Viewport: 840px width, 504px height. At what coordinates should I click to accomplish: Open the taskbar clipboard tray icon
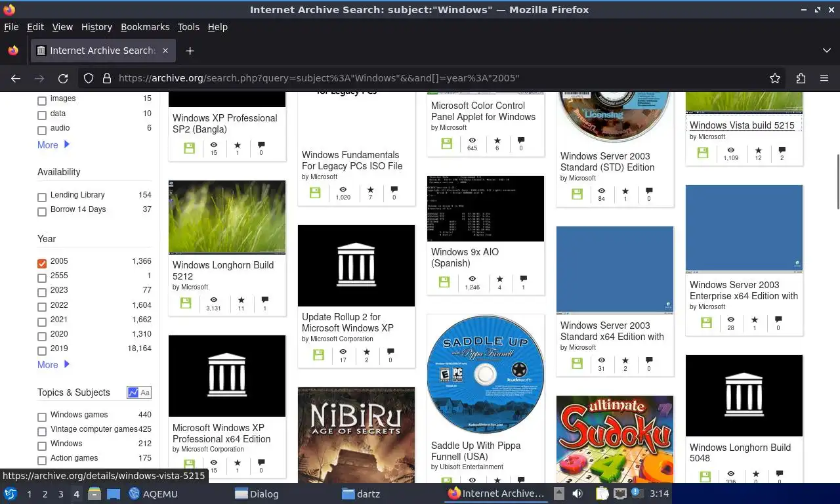pos(602,494)
